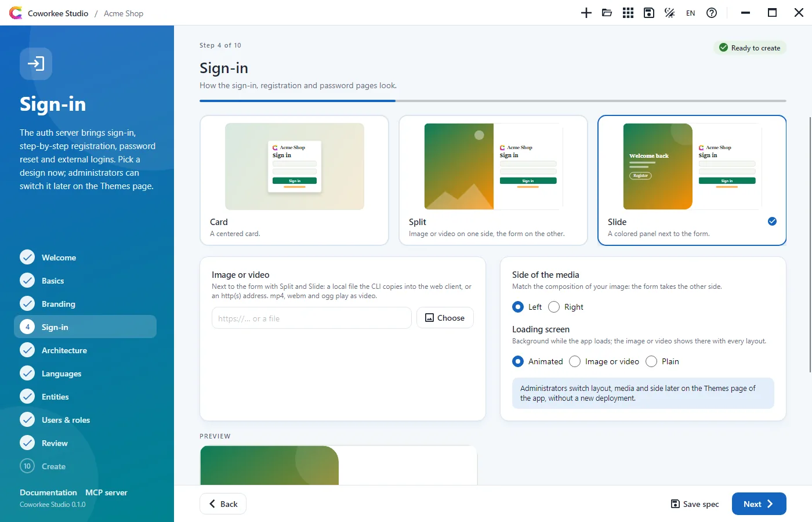Go to the Welcome step
Image resolution: width=812 pixels, height=522 pixels.
pyautogui.click(x=85, y=257)
